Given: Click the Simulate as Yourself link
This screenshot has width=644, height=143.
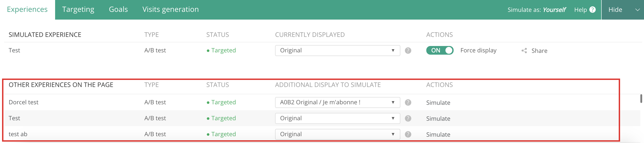Looking at the screenshot, I should point(554,10).
